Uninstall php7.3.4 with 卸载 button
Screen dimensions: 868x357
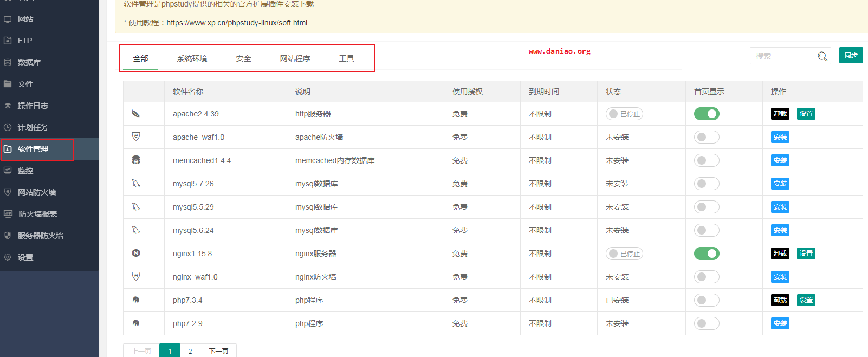(780, 300)
